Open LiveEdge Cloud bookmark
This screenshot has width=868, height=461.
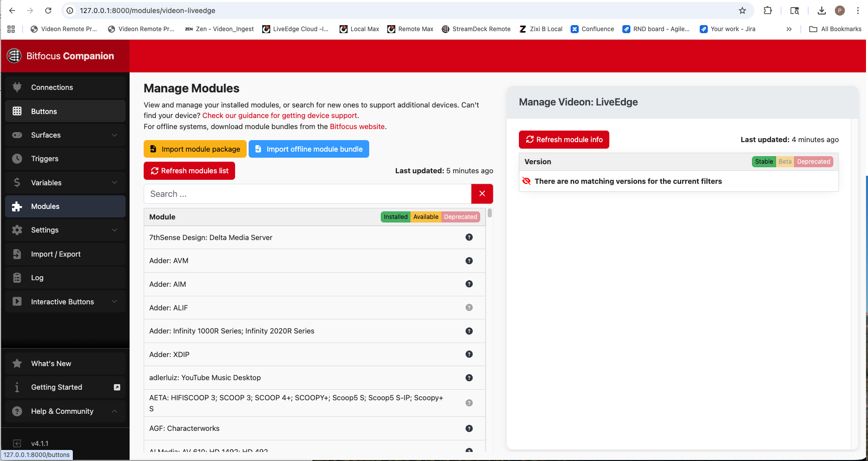(295, 29)
